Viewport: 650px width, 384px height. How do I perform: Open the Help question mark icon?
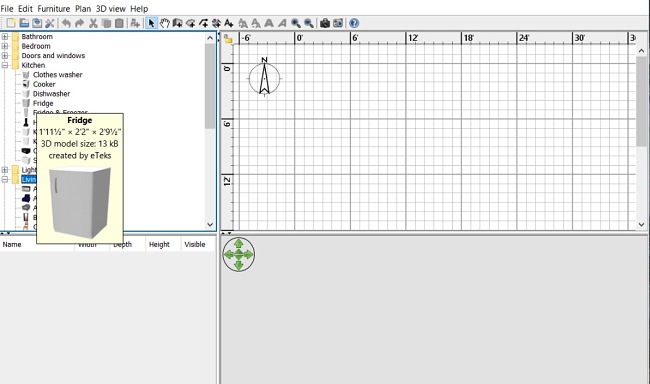coord(354,23)
